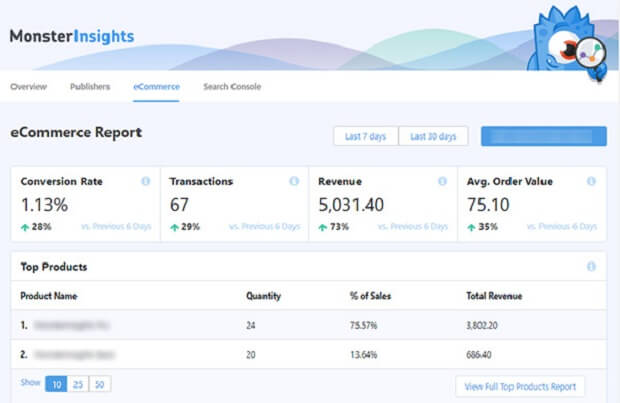Click the MonsterInsights logo
620x403 pixels.
[x=72, y=36]
